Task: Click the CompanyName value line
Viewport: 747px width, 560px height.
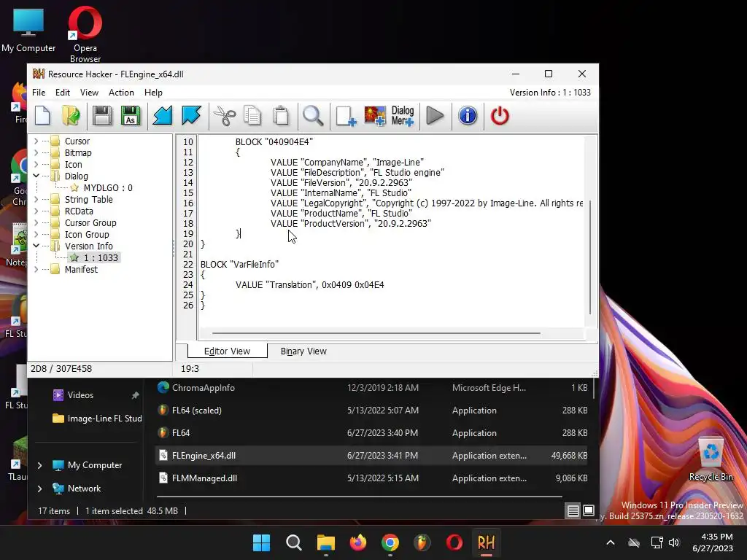Action: [x=347, y=163]
